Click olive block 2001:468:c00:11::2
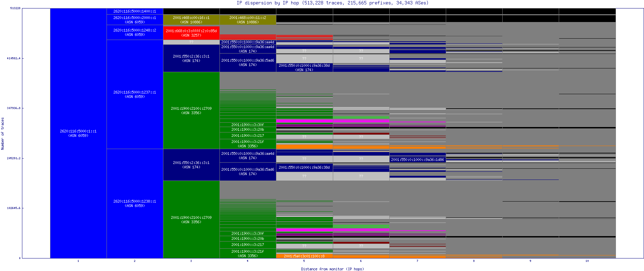 248,20
